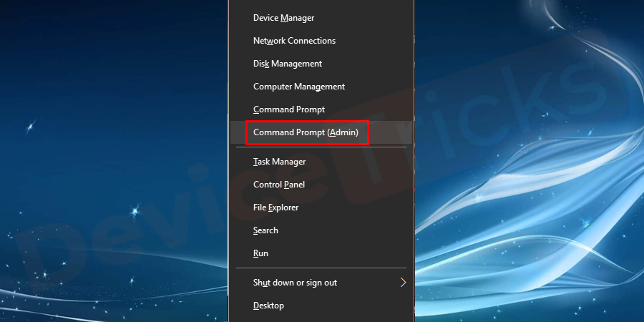Choose Command Prompt (Admin)
The height and width of the screenshot is (322, 644).
(x=306, y=132)
